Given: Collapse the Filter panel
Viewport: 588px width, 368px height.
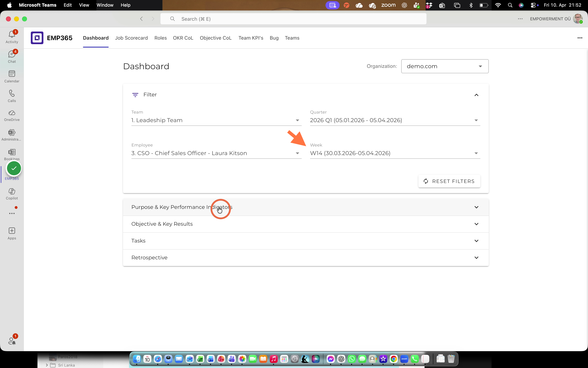Looking at the screenshot, I should tap(476, 95).
